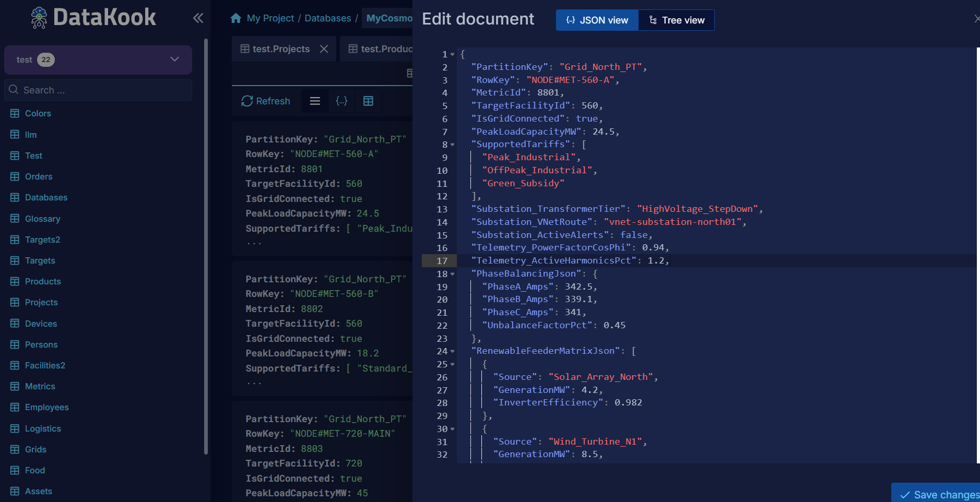This screenshot has width=980, height=502.
Task: Open the Targets table
Action: coord(40,260)
